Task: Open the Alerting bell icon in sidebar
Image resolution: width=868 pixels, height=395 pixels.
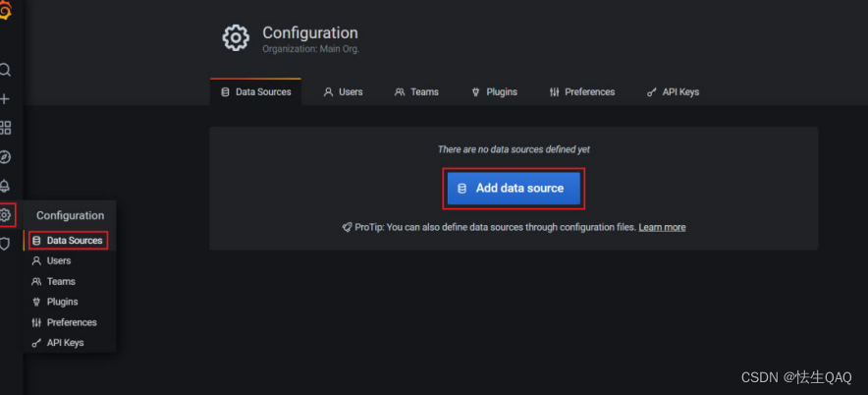Action: click(x=5, y=186)
